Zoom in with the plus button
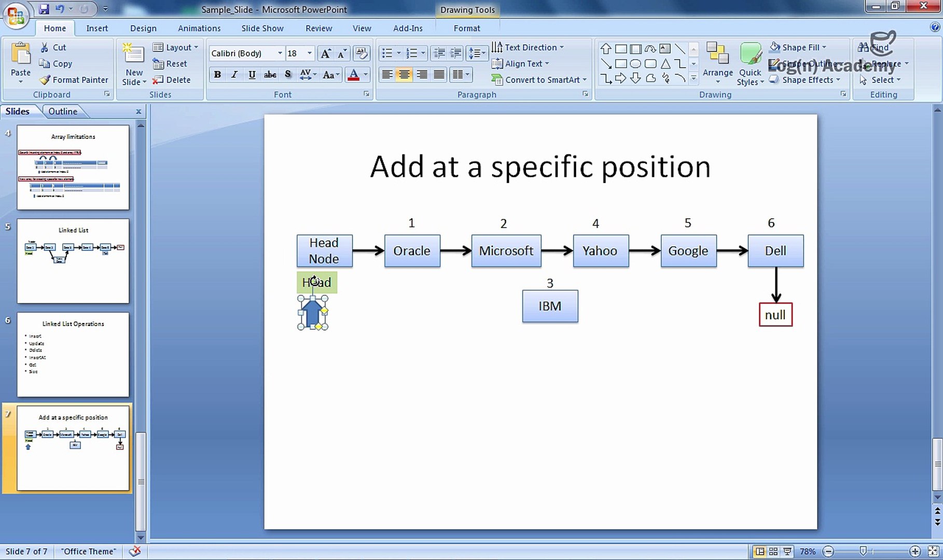This screenshot has width=943, height=560. pyautogui.click(x=915, y=551)
